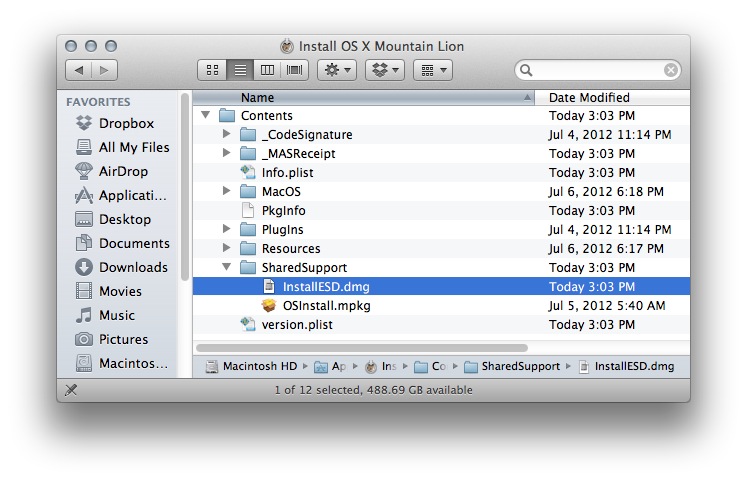Click the 'Jul 5, 2012 5:40 AM' date
This screenshot has height=481, width=747.
point(607,306)
